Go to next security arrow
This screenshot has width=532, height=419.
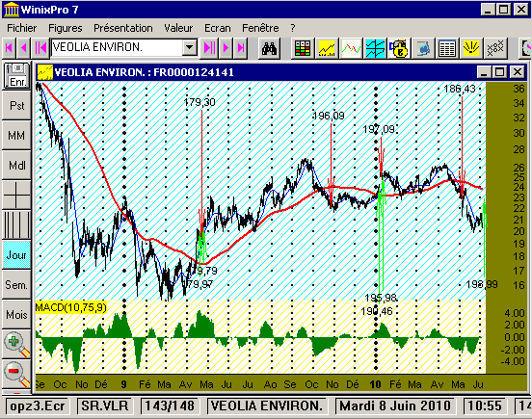pos(226,48)
